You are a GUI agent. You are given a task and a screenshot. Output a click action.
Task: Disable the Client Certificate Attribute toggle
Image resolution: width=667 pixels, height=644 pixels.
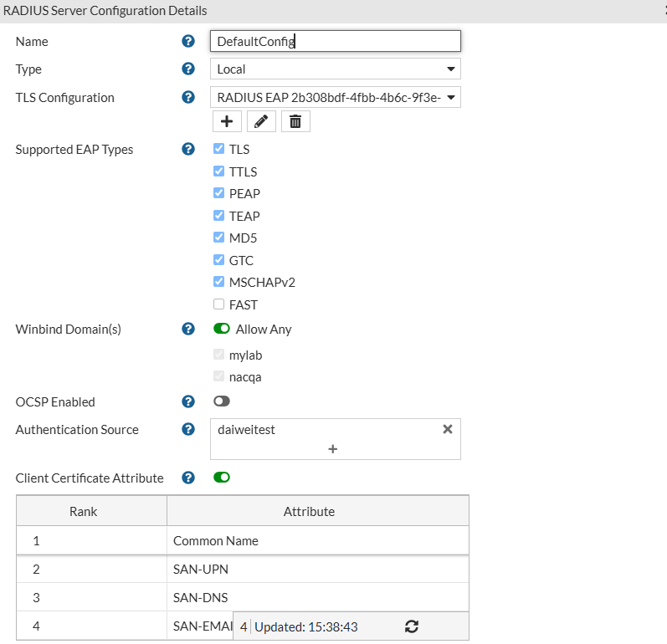[x=222, y=478]
